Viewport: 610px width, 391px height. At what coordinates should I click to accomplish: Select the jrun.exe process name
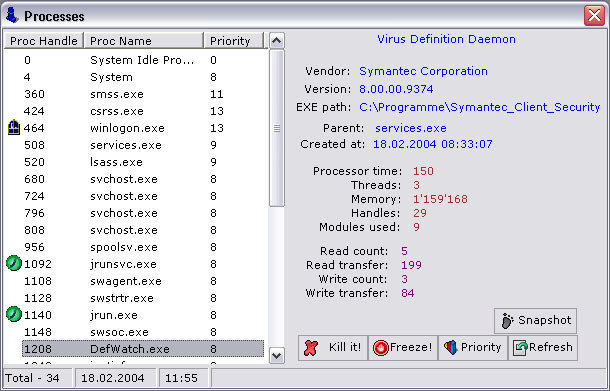pos(114,315)
